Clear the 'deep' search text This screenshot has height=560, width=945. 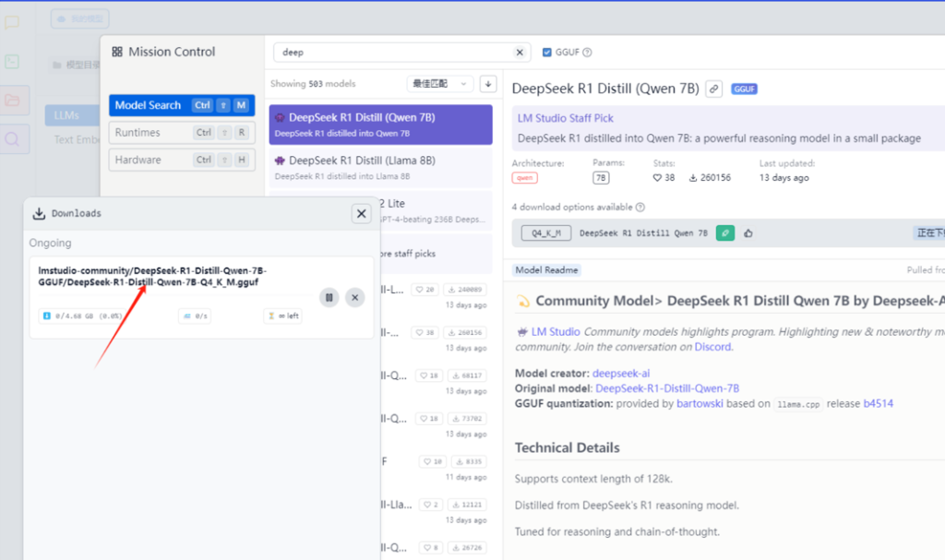click(520, 53)
